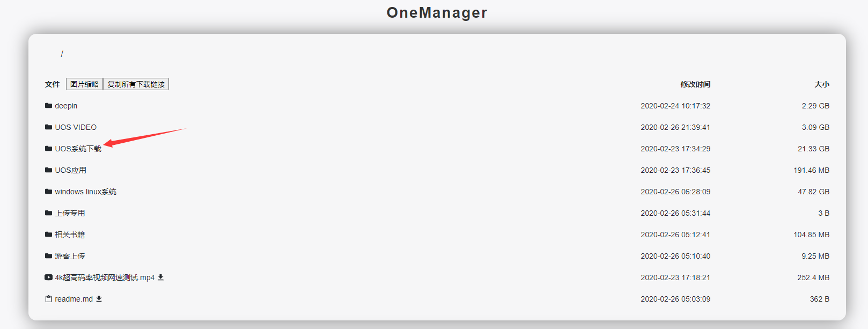Click the download arrow next to readme.md
Screen dimensions: 868x329
(x=99, y=299)
